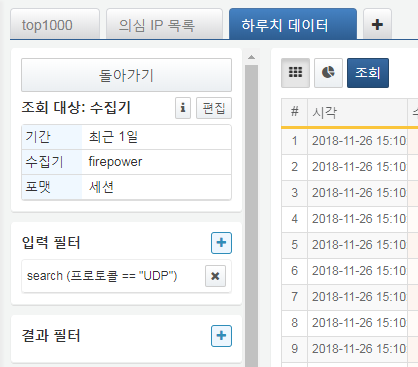
Task: Click the search 프로토콜 UDP filter text
Action: [x=102, y=276]
